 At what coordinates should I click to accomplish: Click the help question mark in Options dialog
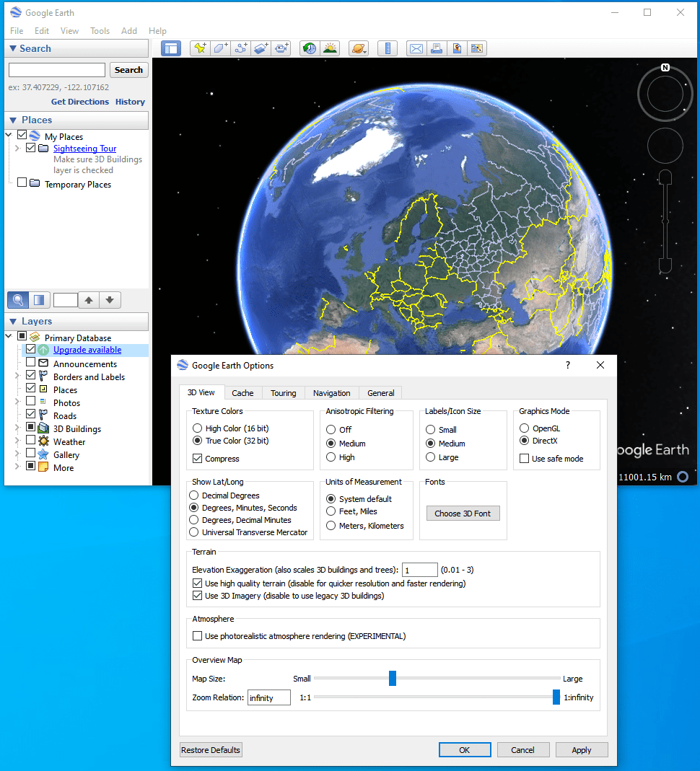click(568, 365)
